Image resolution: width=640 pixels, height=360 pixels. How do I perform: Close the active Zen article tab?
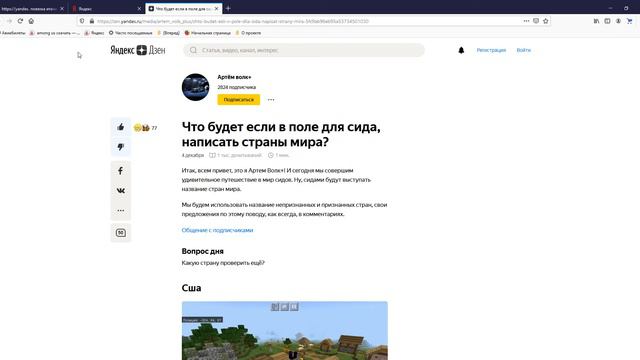[x=217, y=8]
